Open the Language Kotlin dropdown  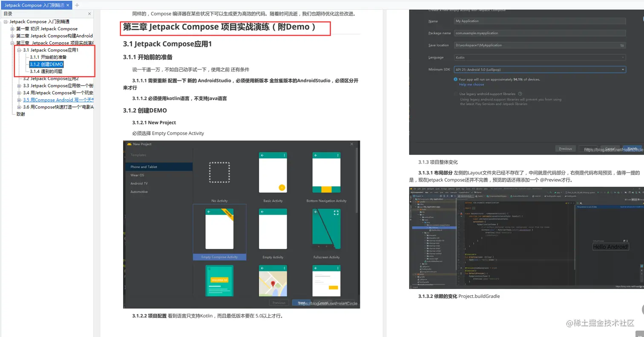540,57
